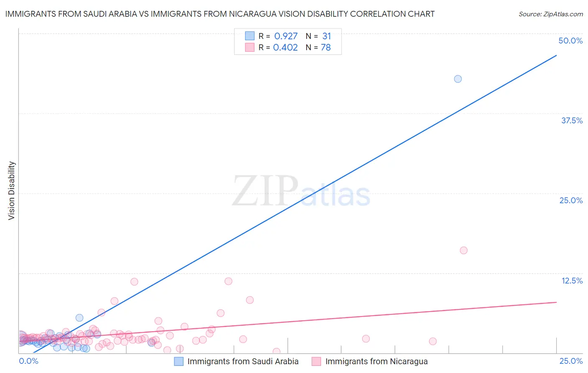This screenshot has height=373, width=588.
Task: Click the Immigrants from Nicaragua legend label
Action: pyautogui.click(x=376, y=361)
